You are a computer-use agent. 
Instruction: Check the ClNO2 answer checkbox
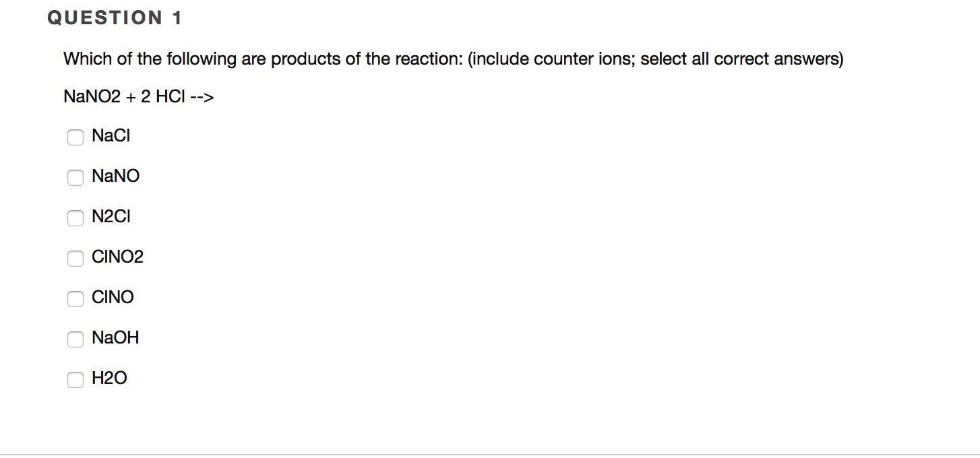[x=75, y=258]
